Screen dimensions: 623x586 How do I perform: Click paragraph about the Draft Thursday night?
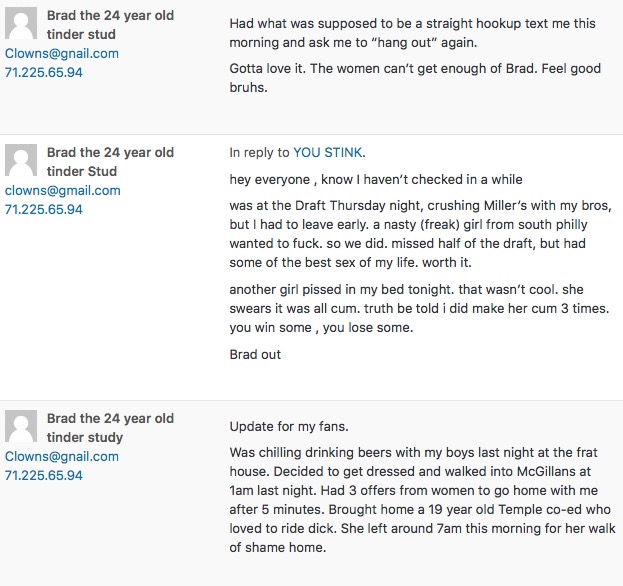[420, 234]
